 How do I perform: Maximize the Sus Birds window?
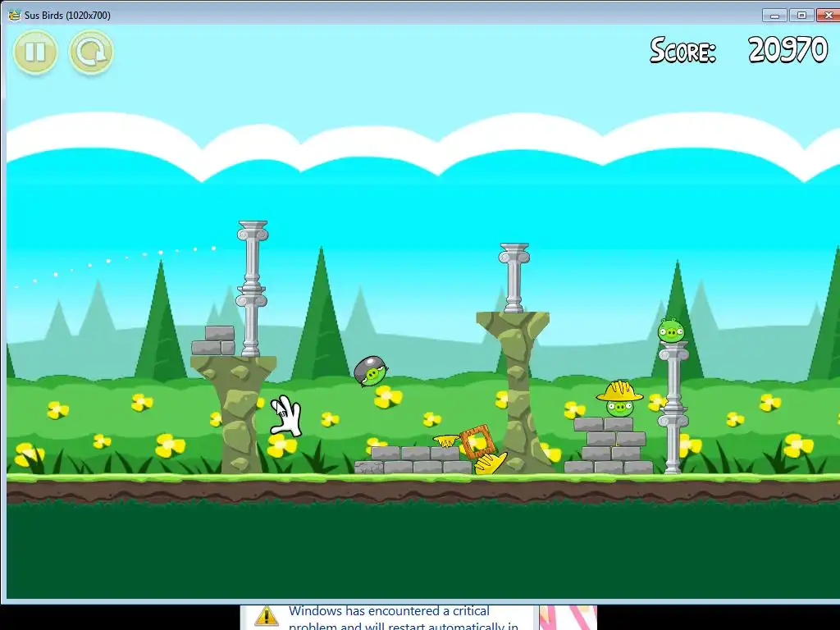click(x=801, y=16)
